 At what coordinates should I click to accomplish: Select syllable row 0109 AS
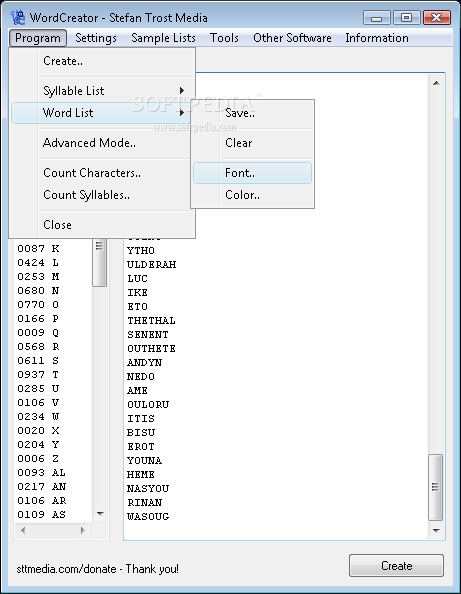[41, 514]
